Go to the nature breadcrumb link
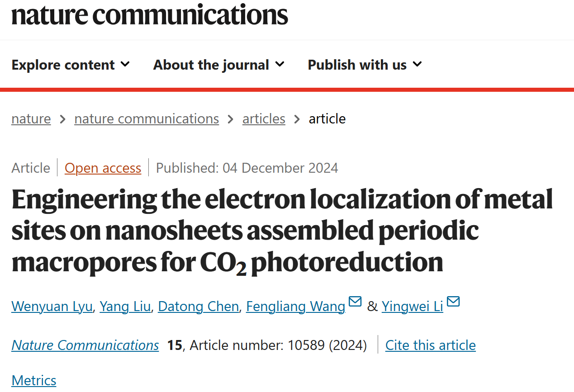Viewport: 574px width, 392px height. click(31, 119)
